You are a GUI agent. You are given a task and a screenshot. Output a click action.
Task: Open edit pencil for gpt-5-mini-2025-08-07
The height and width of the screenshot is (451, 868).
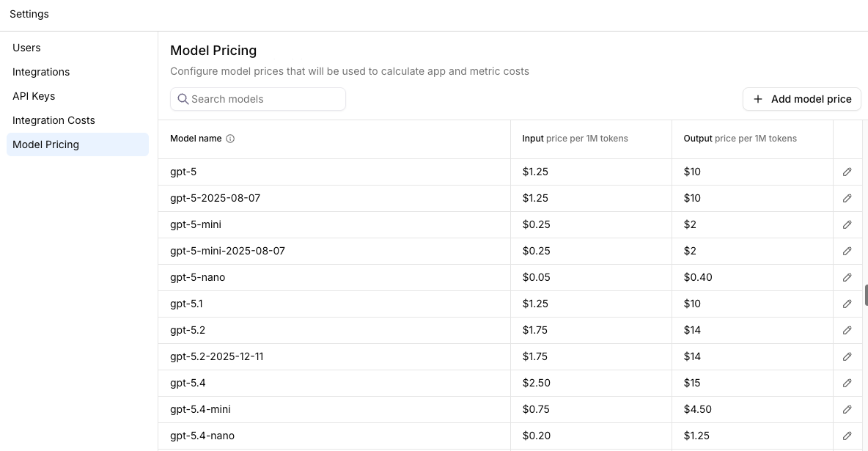pos(847,252)
